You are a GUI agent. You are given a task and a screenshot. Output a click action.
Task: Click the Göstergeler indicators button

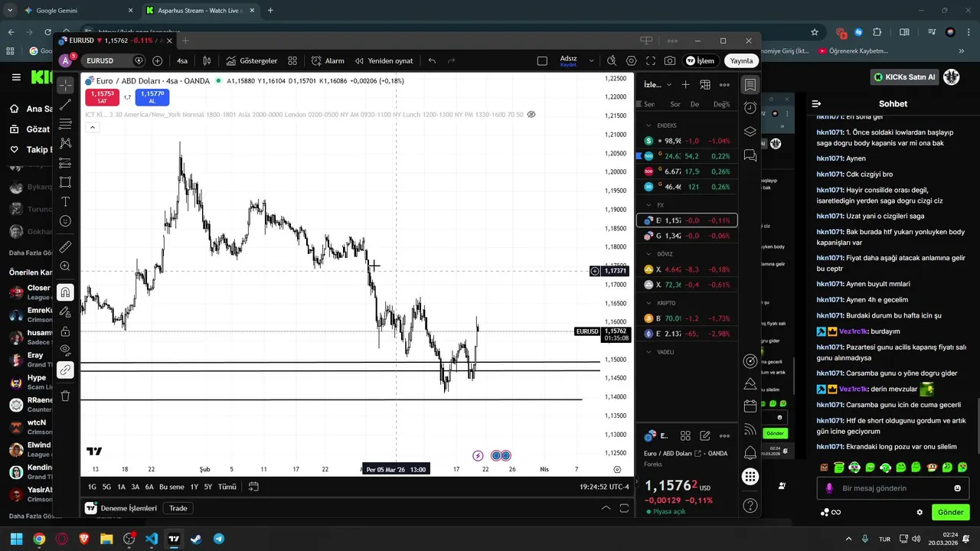(x=252, y=60)
